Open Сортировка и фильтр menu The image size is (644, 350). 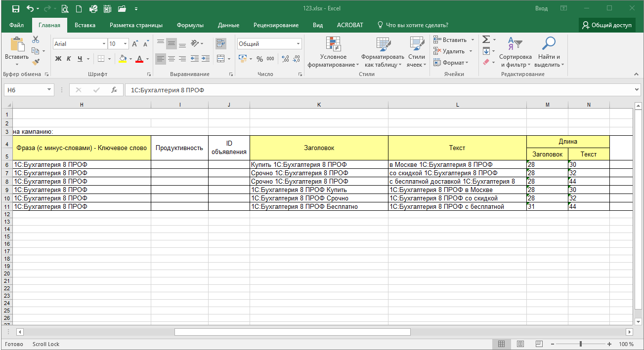pyautogui.click(x=515, y=52)
